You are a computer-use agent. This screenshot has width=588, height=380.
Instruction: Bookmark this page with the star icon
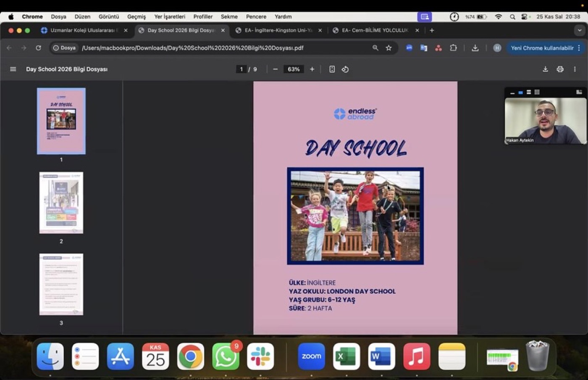(x=388, y=48)
